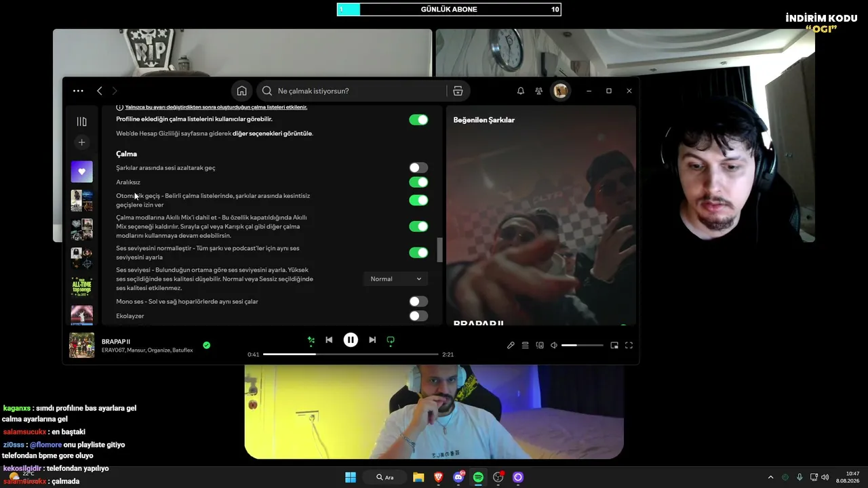Open the artist ERAY067 from the player bar
The height and width of the screenshot is (488, 868).
[x=113, y=350]
